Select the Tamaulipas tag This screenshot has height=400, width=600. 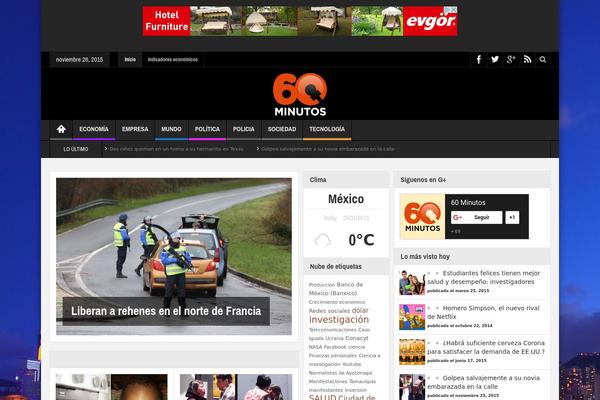point(362,382)
